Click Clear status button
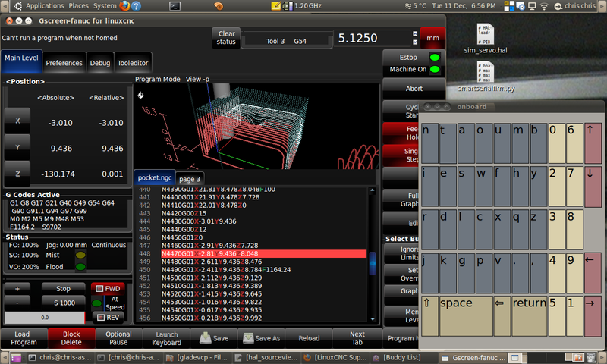Image resolution: width=607 pixels, height=364 pixels. coord(226,38)
